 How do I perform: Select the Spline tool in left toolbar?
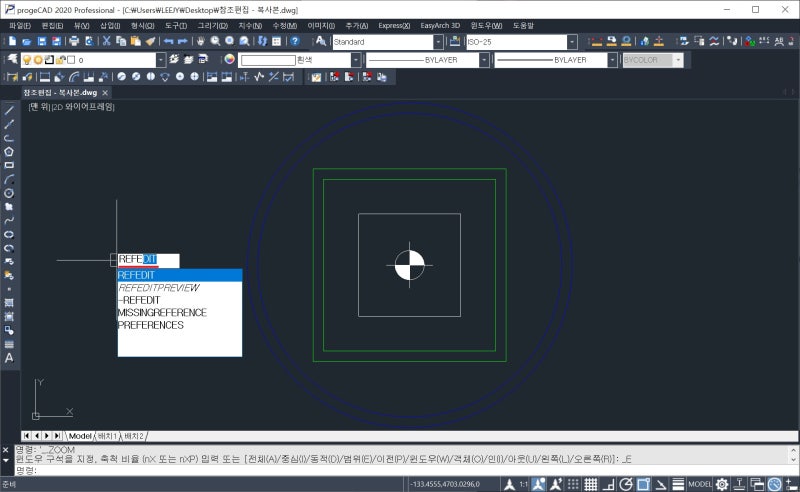point(9,220)
